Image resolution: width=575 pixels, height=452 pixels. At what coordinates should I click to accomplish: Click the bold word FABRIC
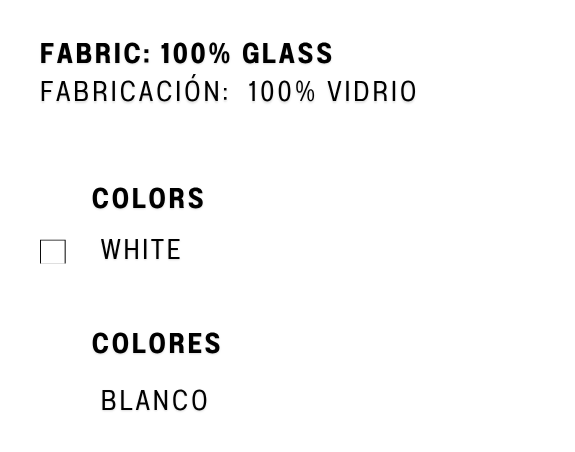pos(91,54)
